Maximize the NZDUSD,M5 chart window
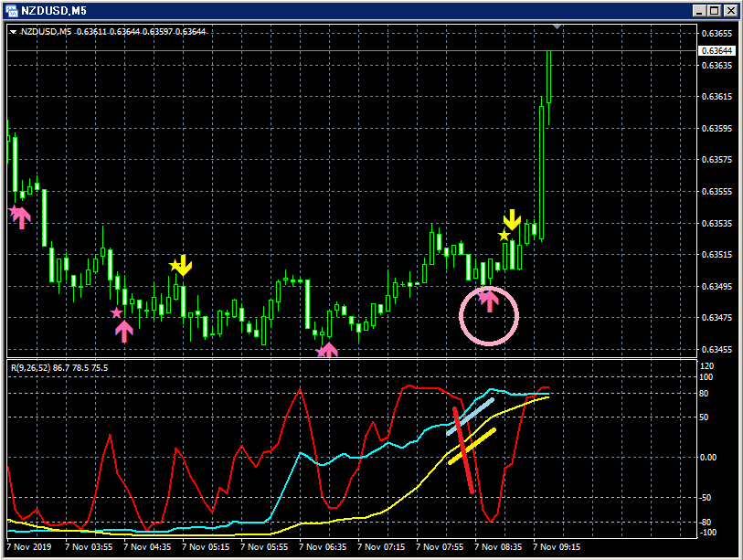Image resolution: width=743 pixels, height=560 pixels. pyautogui.click(x=715, y=10)
